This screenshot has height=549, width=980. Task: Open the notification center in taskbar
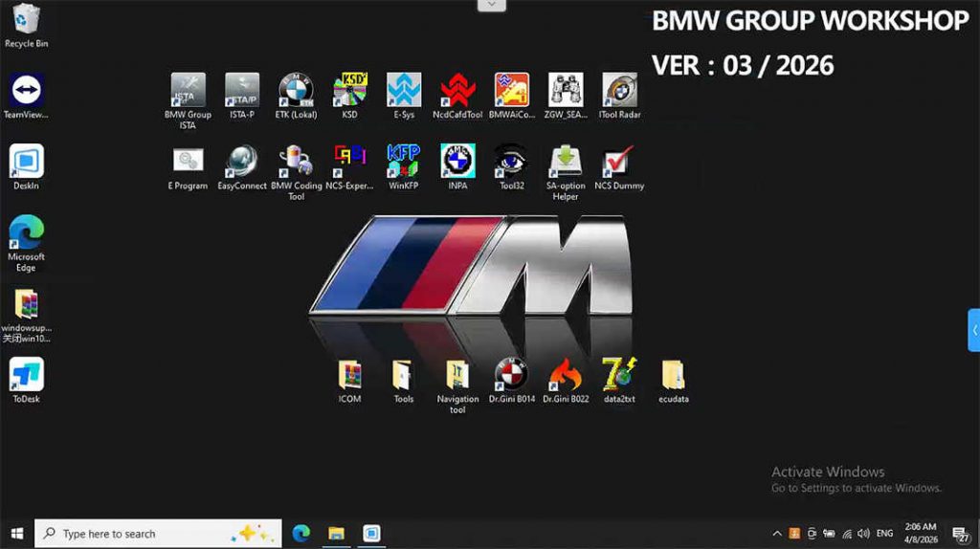tap(958, 534)
